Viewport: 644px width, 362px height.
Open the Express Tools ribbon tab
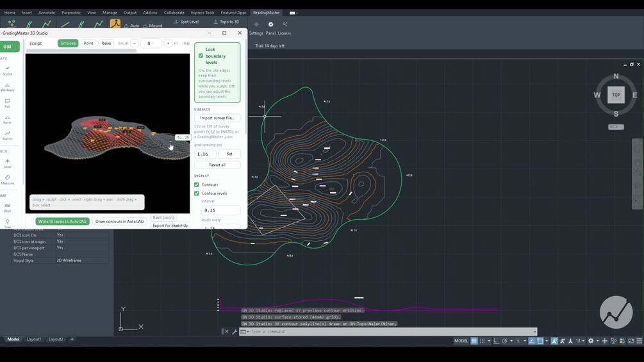click(202, 13)
